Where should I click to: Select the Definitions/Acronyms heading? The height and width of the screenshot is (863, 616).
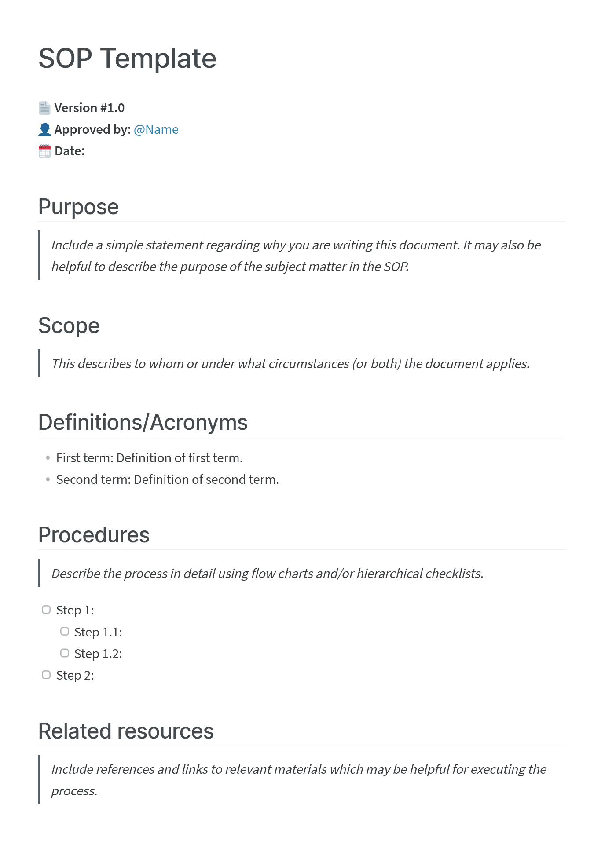pyautogui.click(x=143, y=422)
